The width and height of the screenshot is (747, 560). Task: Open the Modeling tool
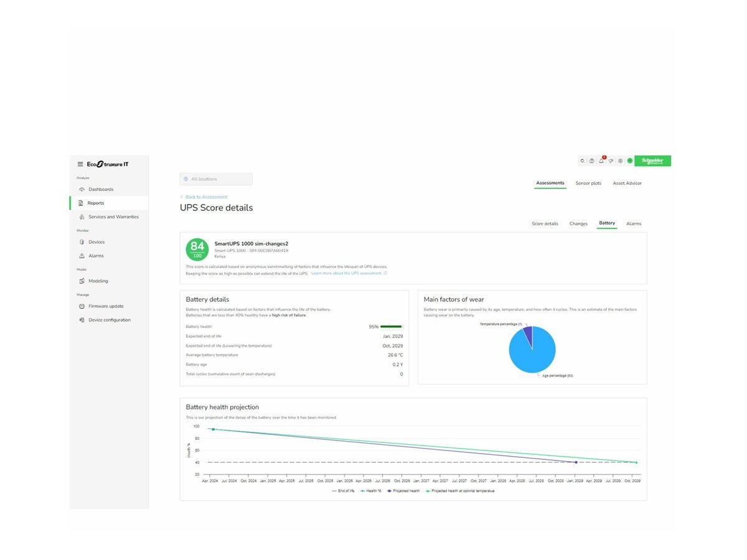point(100,281)
